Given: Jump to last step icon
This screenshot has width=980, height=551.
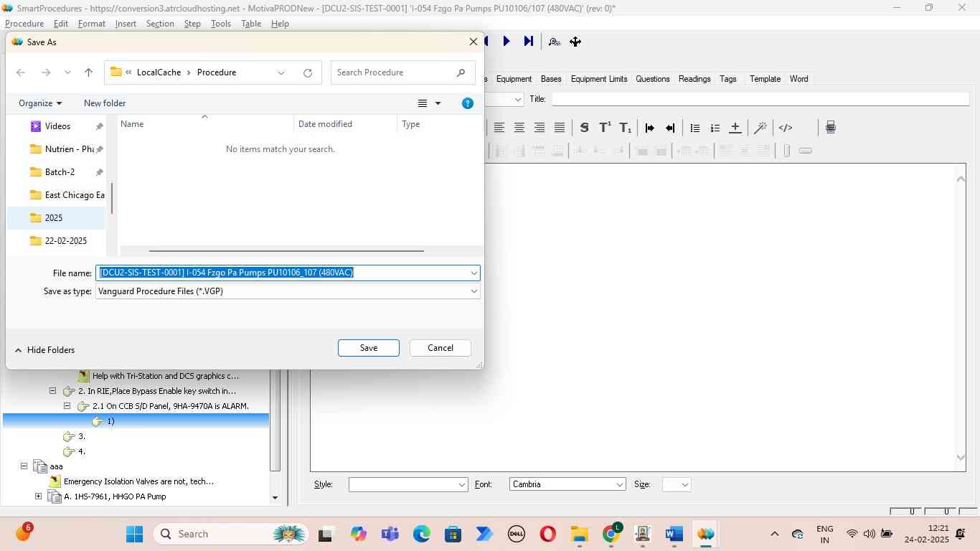Looking at the screenshot, I should tap(529, 42).
